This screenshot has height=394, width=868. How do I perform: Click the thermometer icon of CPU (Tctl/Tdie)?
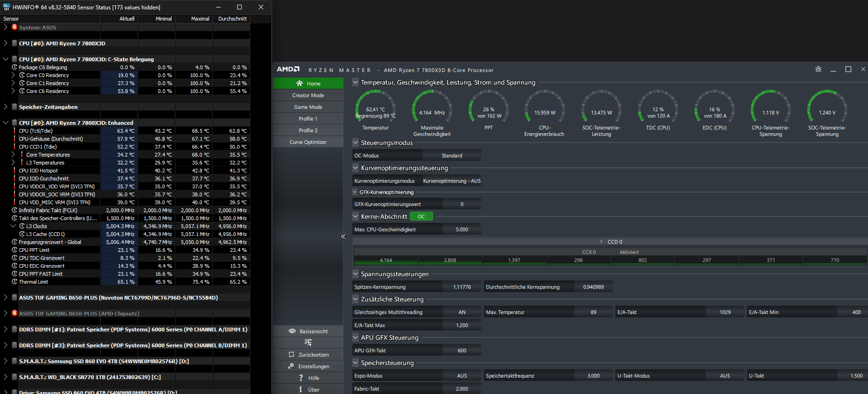click(x=14, y=130)
